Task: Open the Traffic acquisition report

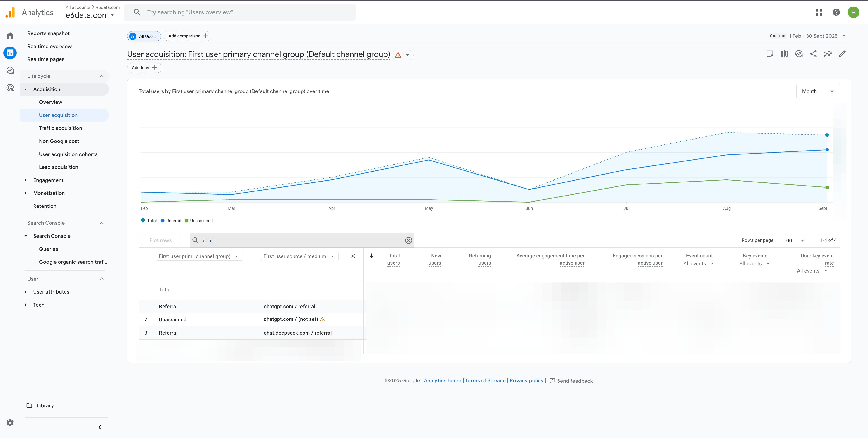Action: point(60,128)
